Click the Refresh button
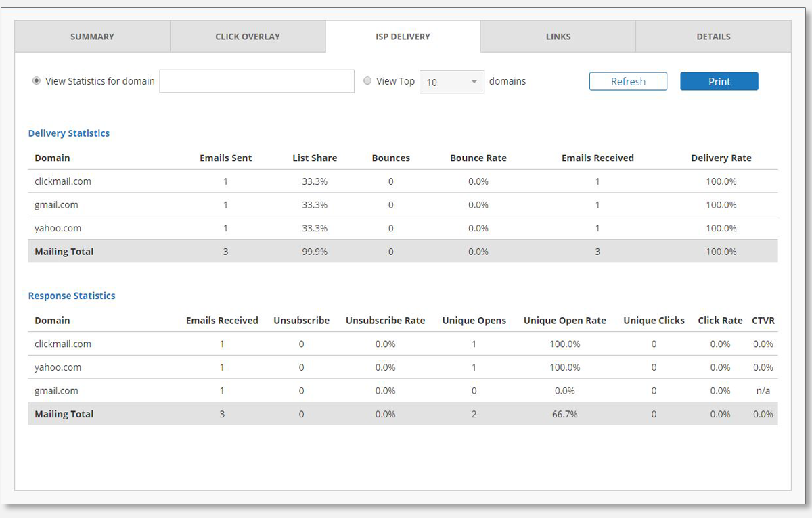This screenshot has height=518, width=812. point(628,81)
